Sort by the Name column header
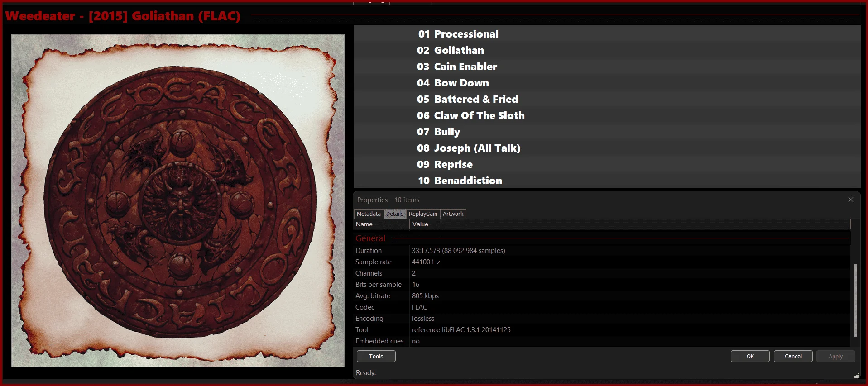Image resolution: width=868 pixels, height=386 pixels. (381, 224)
